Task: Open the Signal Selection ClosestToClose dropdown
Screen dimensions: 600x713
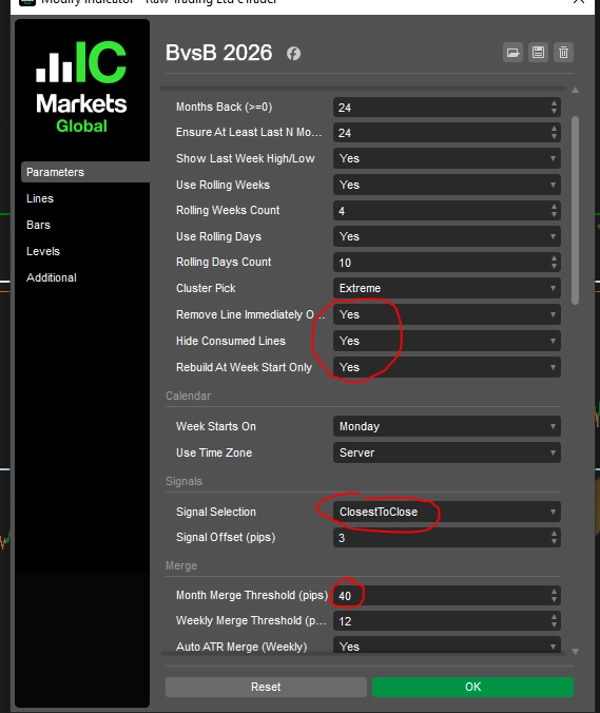Action: [x=446, y=512]
